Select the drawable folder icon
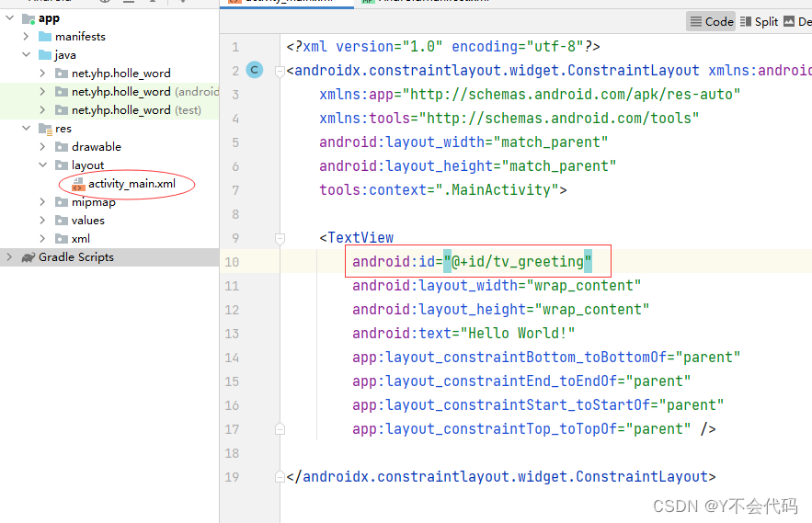The width and height of the screenshot is (812, 523). coord(62,147)
